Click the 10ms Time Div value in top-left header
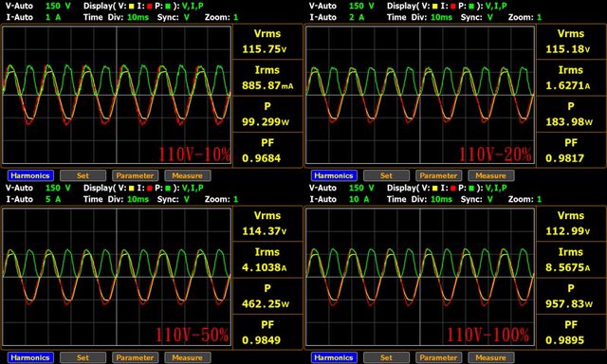The image size is (607, 364). click(138, 17)
